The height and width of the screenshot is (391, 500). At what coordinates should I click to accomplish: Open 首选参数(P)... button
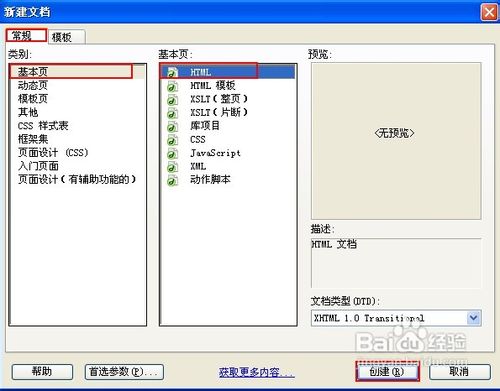point(124,372)
